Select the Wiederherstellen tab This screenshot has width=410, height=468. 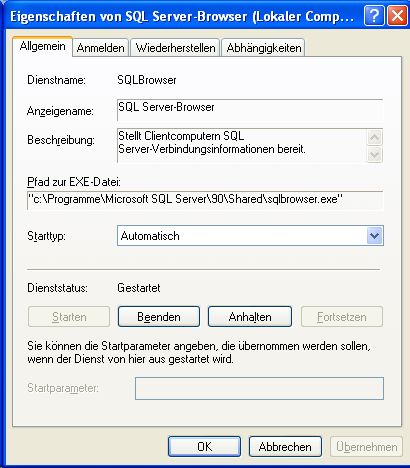(175, 48)
